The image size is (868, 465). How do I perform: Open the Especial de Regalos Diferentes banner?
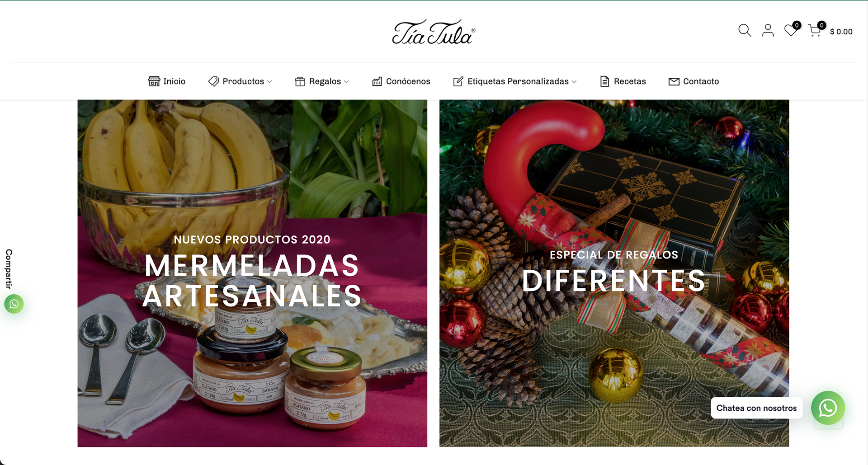614,273
